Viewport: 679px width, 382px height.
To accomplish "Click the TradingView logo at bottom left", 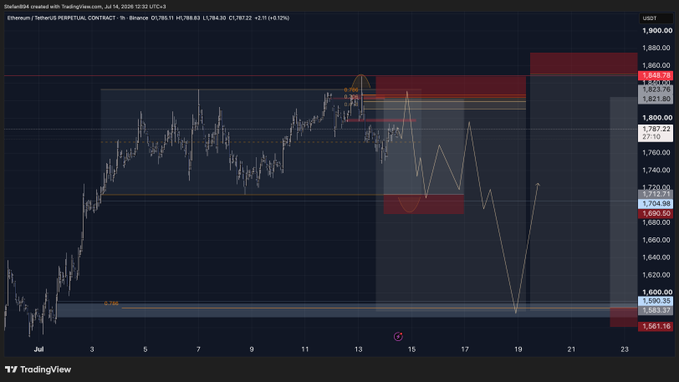I will click(38, 369).
